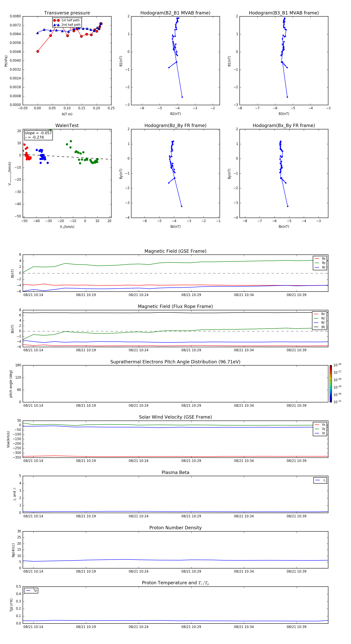Select Bz' in Flux Rope legend
The image size is (351, 644).
click(320, 323)
